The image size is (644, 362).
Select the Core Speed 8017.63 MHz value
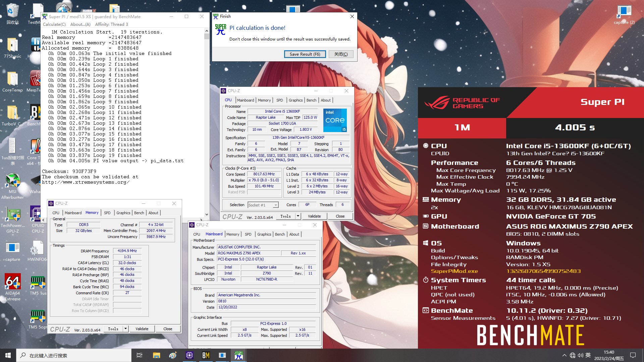click(264, 174)
